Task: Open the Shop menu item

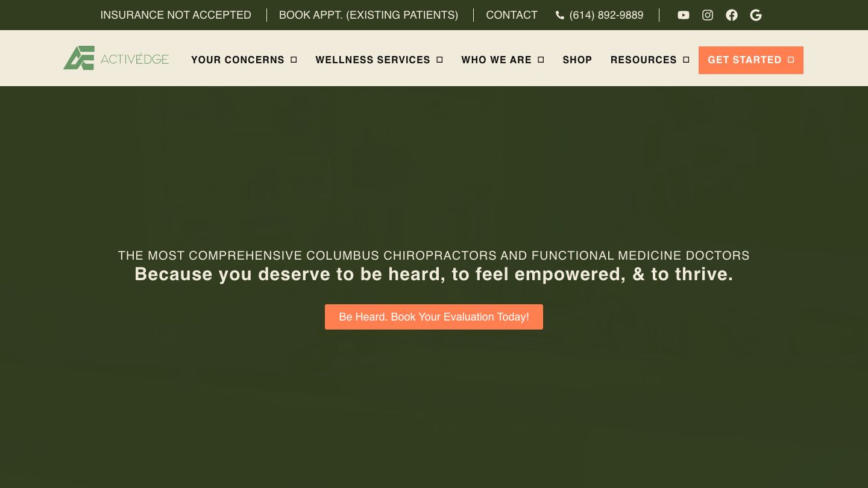Action: coord(577,60)
